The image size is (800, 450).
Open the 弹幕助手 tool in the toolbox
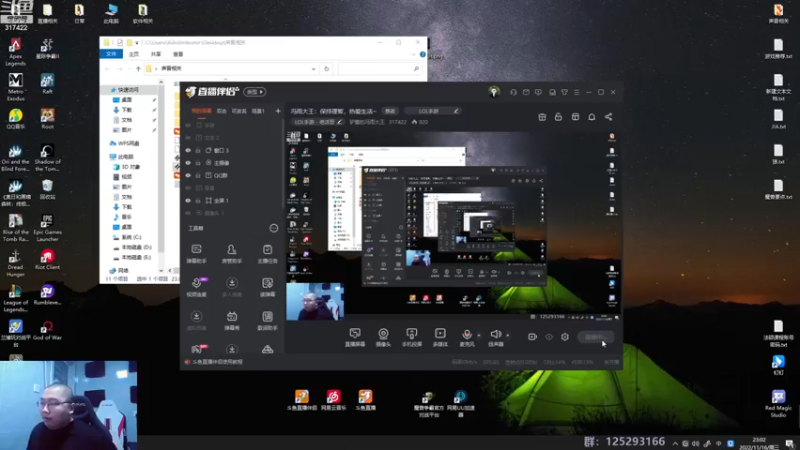click(x=196, y=254)
